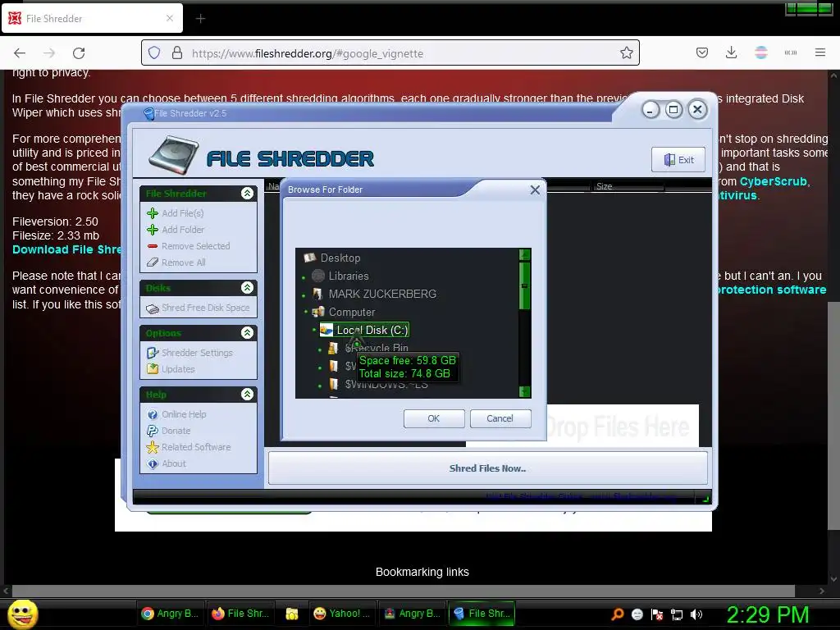Click the network tray icon
This screenshot has width=840, height=630.
pyautogui.click(x=677, y=615)
